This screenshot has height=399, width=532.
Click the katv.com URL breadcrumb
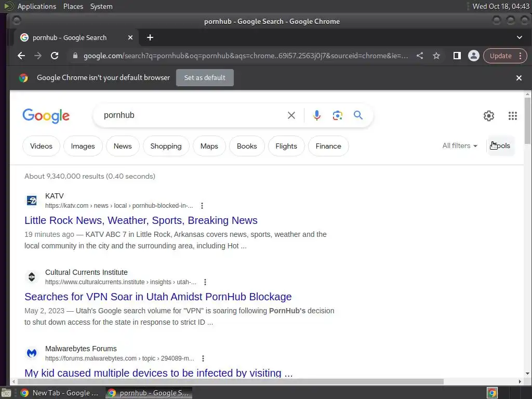pyautogui.click(x=119, y=206)
